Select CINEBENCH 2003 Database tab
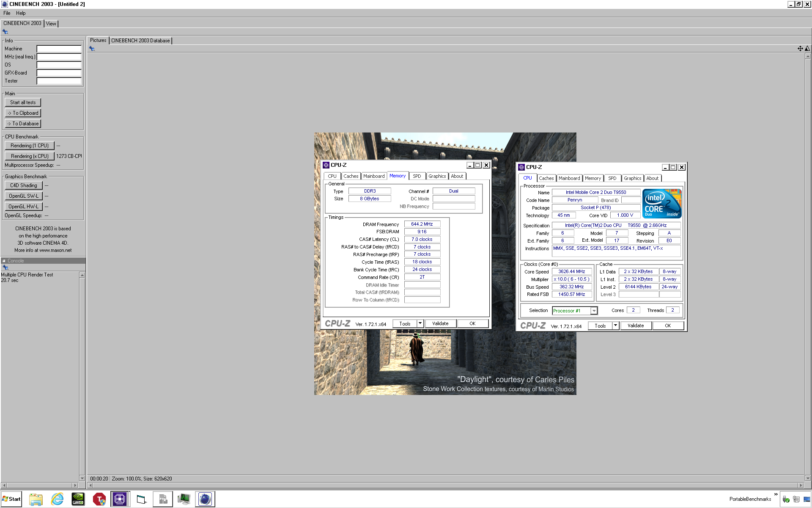 click(140, 41)
